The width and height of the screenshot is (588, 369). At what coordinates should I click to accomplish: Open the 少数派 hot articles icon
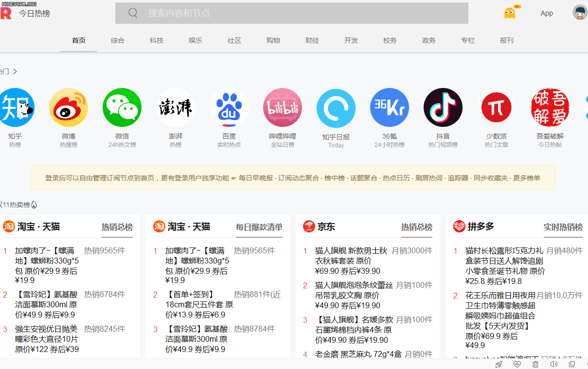click(497, 107)
